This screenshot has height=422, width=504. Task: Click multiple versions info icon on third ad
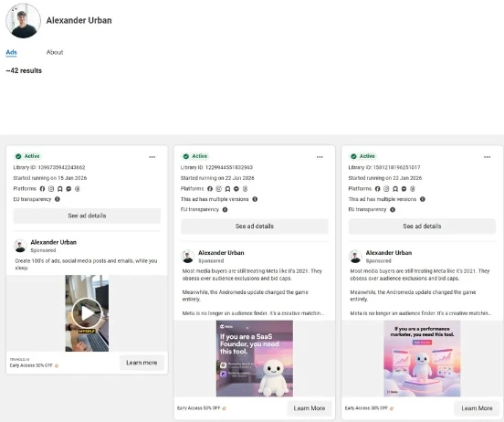coord(423,199)
